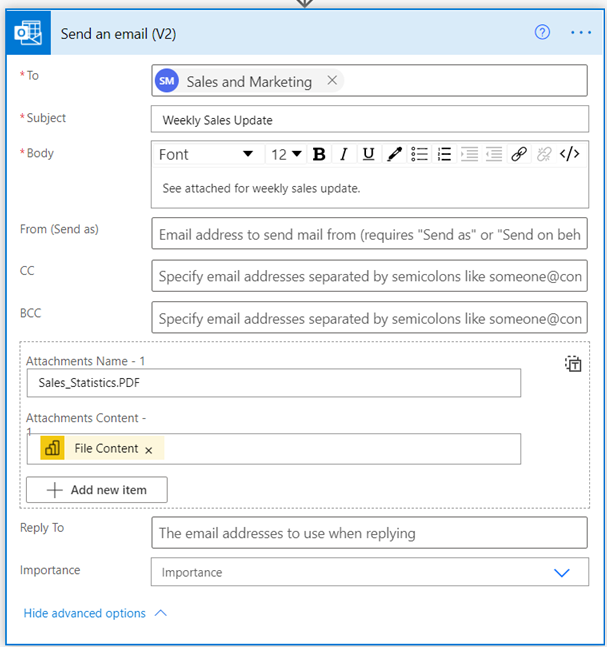607x647 pixels.
Task: Remove the File Content token
Action: click(x=149, y=451)
